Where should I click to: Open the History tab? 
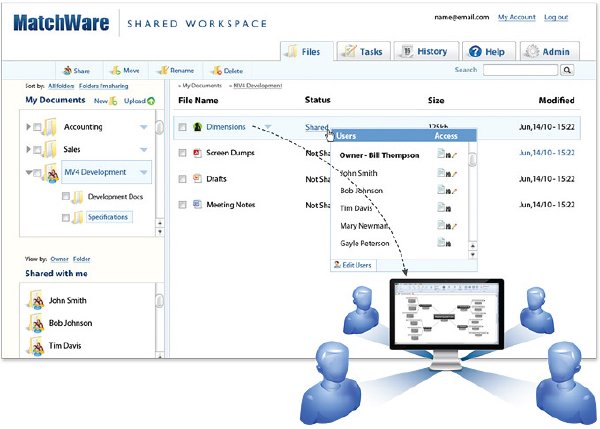426,51
